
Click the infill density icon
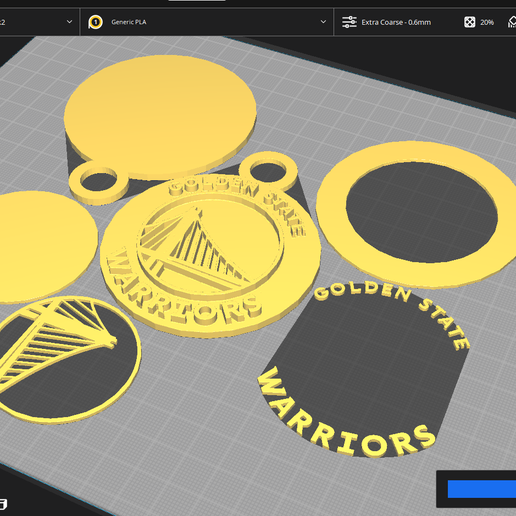click(469, 22)
